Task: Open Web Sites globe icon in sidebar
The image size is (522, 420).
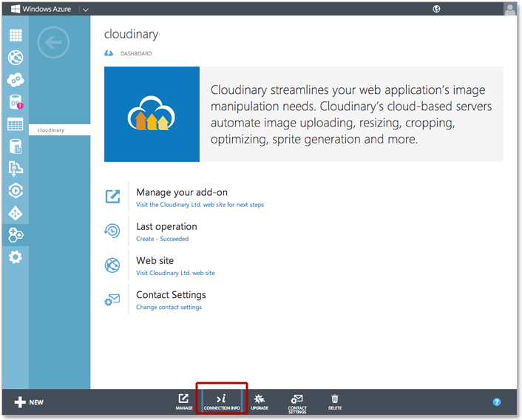Action: coord(16,58)
